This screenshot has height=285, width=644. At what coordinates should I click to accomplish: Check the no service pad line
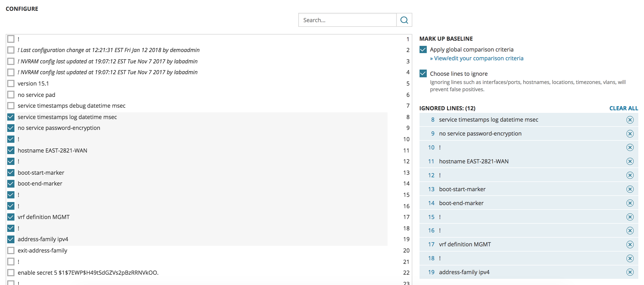pos(11,95)
